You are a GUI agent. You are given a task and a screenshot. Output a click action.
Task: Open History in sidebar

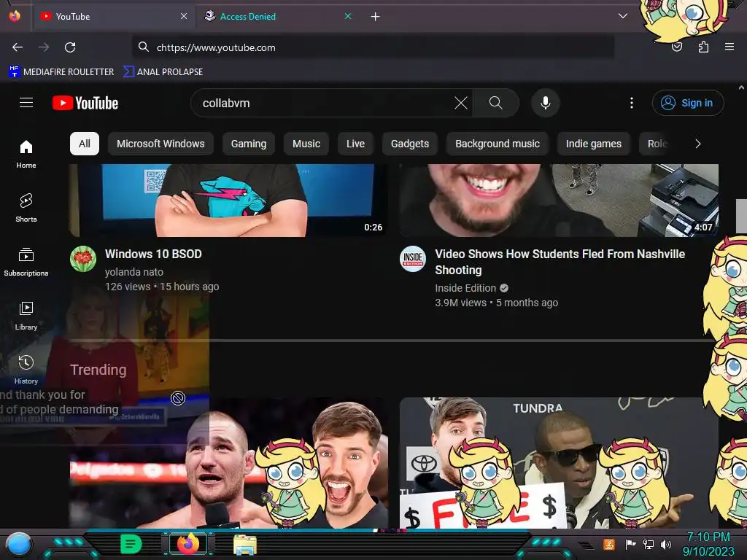click(x=26, y=370)
